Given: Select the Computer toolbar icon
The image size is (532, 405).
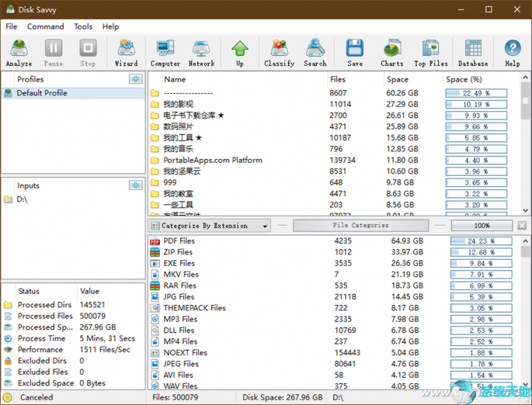Looking at the screenshot, I should tap(165, 53).
